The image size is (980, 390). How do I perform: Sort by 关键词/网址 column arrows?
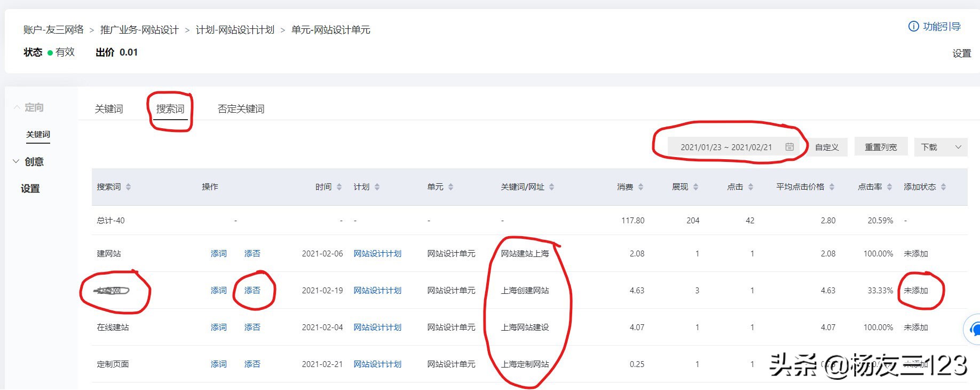click(x=551, y=187)
